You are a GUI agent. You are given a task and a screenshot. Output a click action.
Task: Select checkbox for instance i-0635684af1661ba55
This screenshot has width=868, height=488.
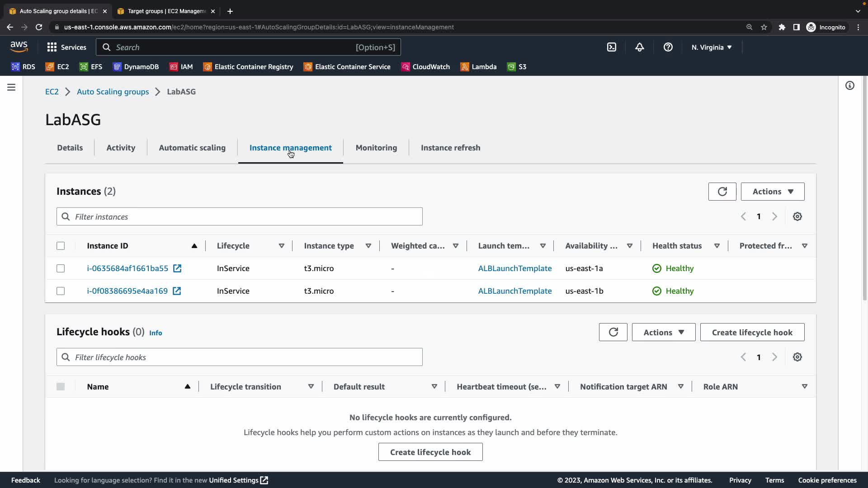tap(61, 268)
